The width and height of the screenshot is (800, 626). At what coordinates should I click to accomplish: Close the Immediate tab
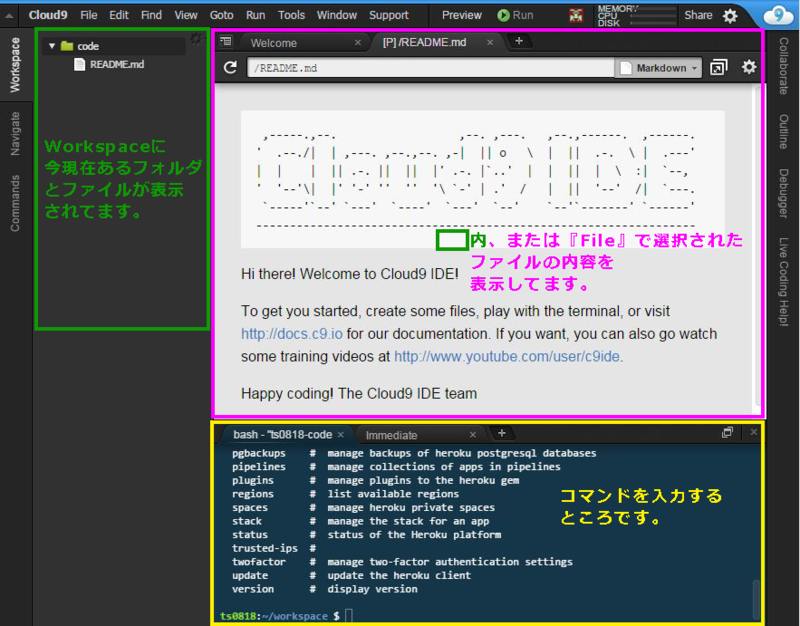pyautogui.click(x=472, y=435)
